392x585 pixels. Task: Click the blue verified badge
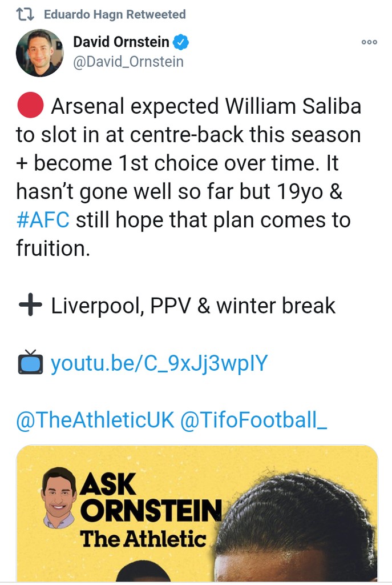[181, 42]
